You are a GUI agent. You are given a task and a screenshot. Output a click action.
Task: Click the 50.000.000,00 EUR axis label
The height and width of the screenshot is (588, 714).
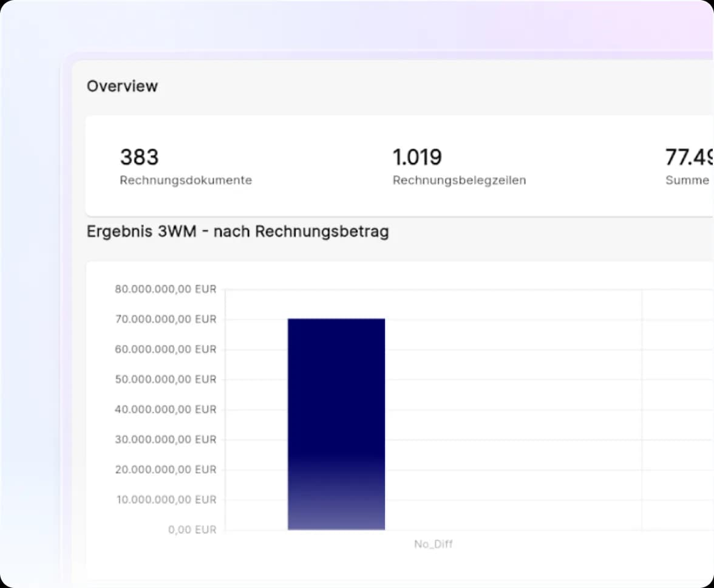165,379
